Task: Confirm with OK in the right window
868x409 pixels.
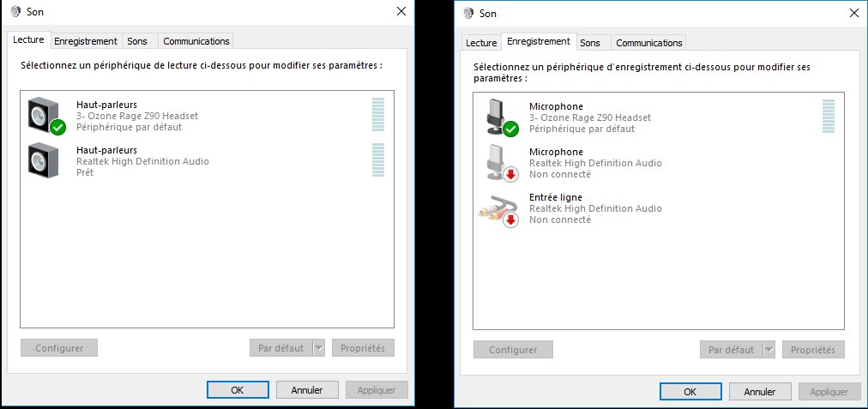Action: pyautogui.click(x=690, y=391)
